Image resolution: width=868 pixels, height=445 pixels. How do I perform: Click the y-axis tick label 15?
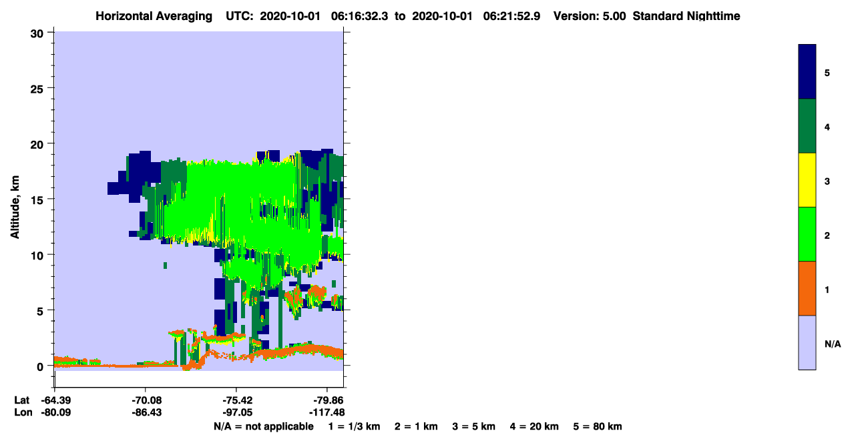tap(38, 199)
